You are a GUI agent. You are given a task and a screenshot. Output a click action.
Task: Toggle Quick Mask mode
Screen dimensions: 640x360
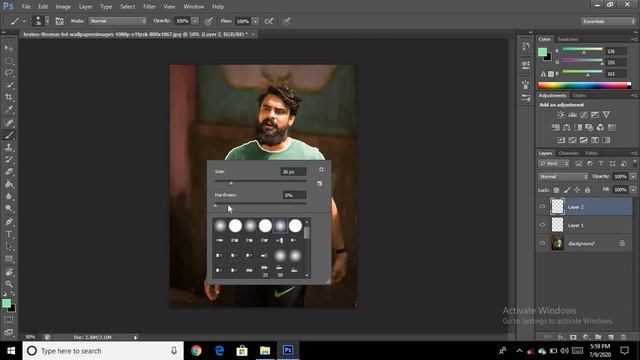click(9, 320)
